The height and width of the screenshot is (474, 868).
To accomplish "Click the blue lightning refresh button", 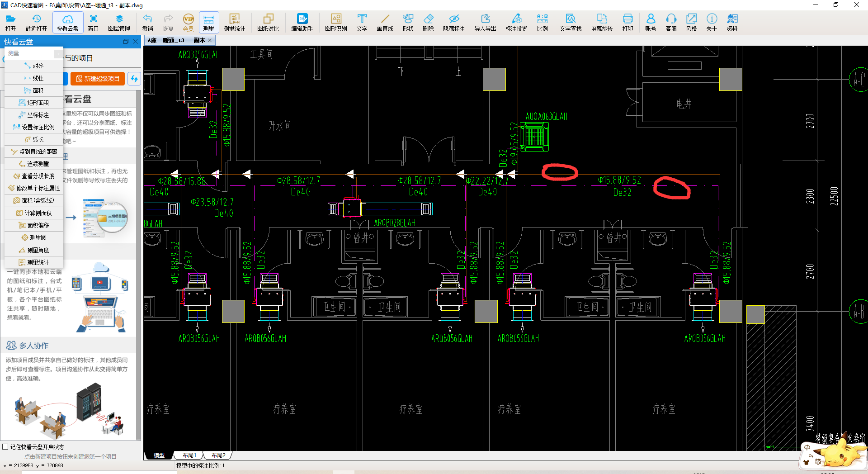I will [x=134, y=79].
